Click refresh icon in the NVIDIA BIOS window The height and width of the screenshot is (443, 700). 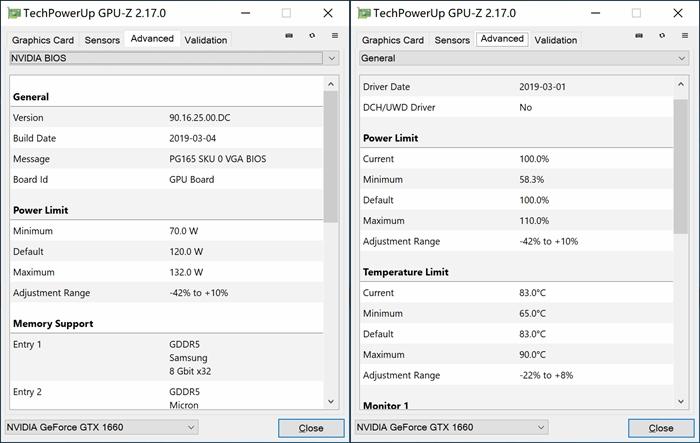312,36
